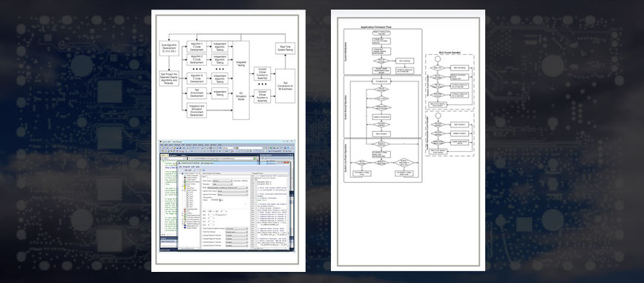
Task: Select the Algorithm 2 C Code Development box
Action: [197, 60]
